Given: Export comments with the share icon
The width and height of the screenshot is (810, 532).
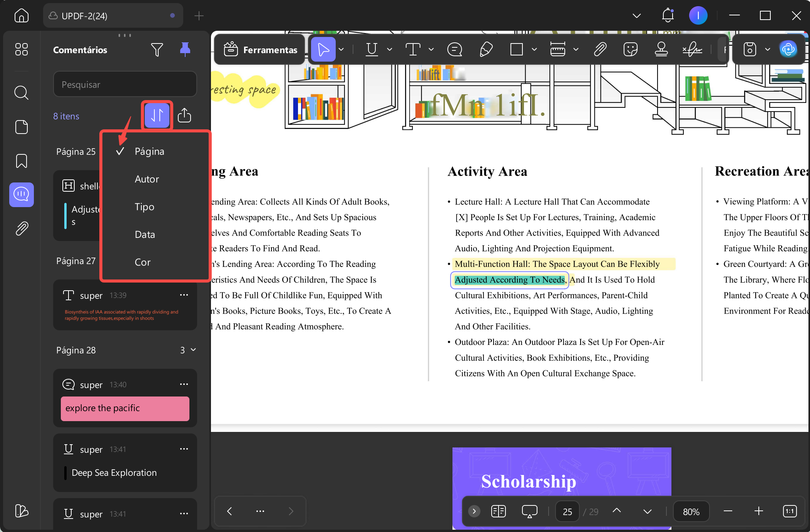Looking at the screenshot, I should coord(184,115).
